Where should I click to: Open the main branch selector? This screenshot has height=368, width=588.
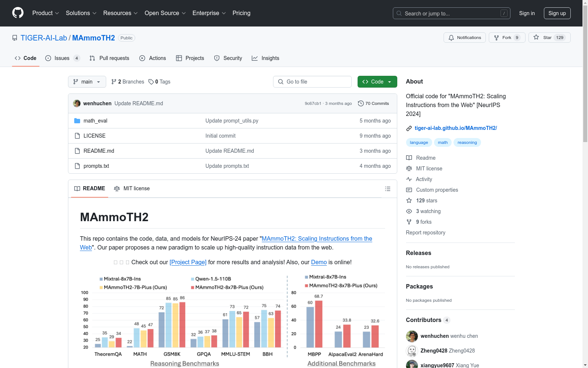tap(87, 82)
